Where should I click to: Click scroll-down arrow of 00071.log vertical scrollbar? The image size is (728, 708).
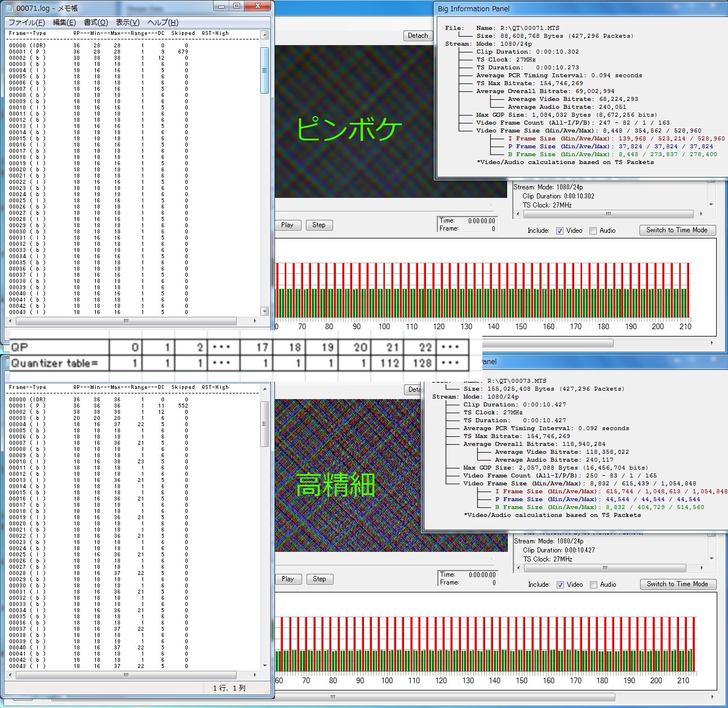264,311
